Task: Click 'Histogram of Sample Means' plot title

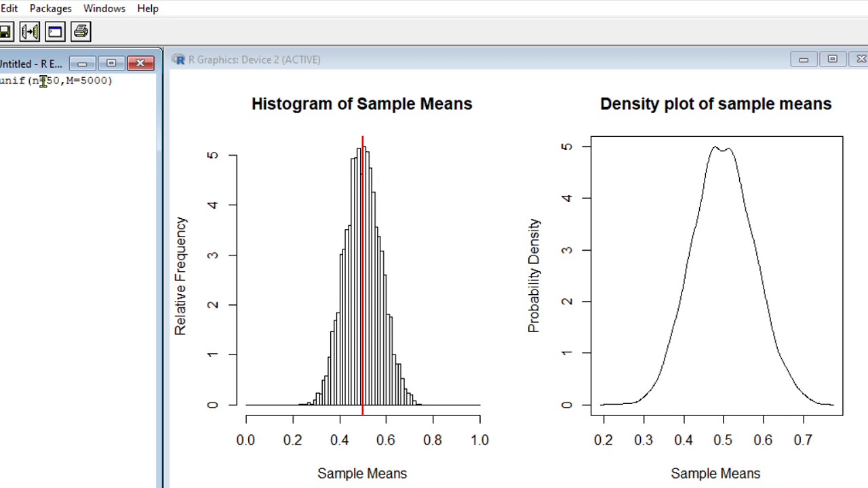Action: click(361, 104)
